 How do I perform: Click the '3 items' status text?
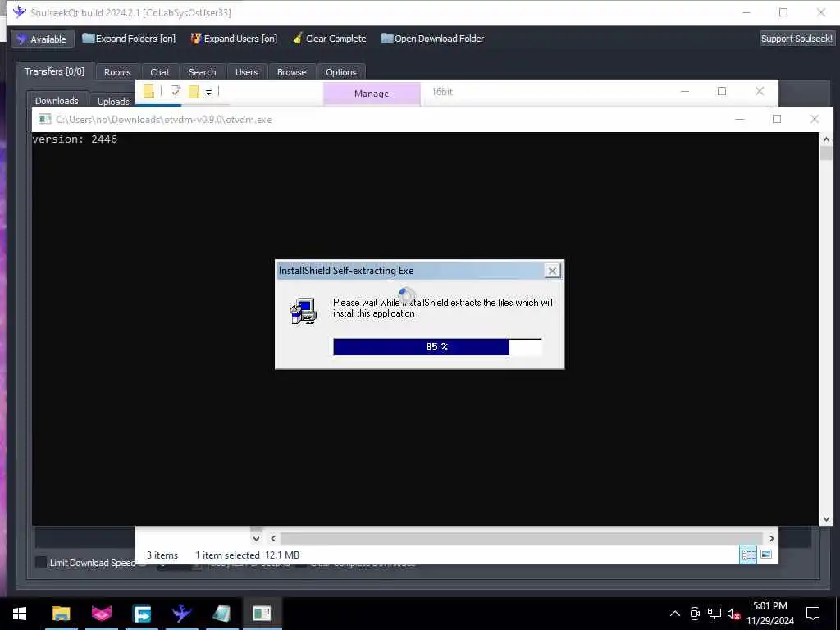(x=162, y=555)
